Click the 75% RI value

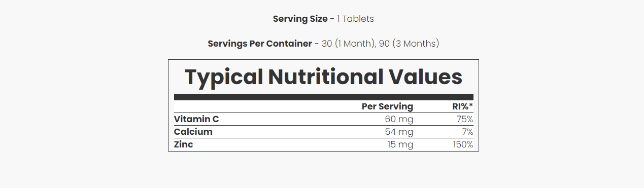[465, 119]
